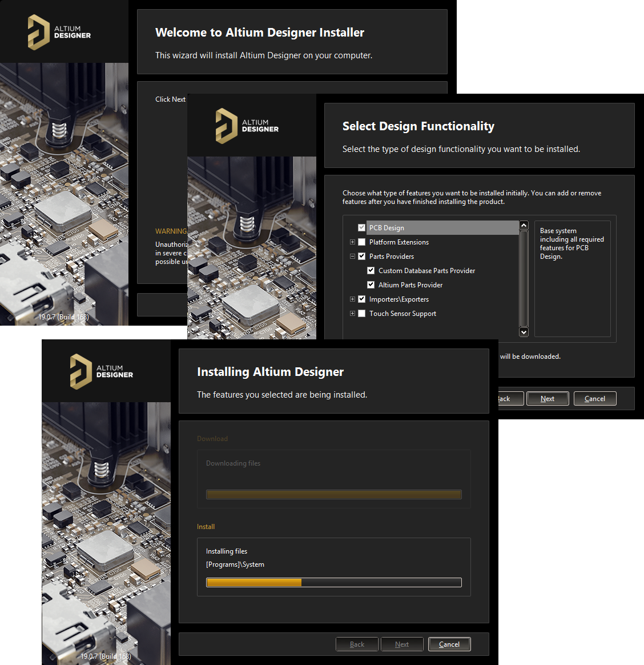The height and width of the screenshot is (665, 644).
Task: Disable the Altium Parts Provider checkbox
Action: click(371, 285)
